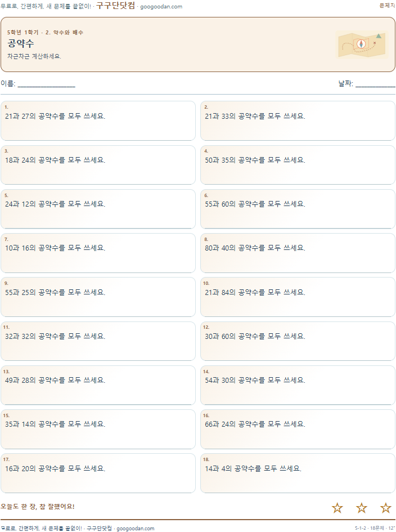Select problem 2: 21과 33의 공약수
The width and height of the screenshot is (396, 532).
click(x=298, y=121)
